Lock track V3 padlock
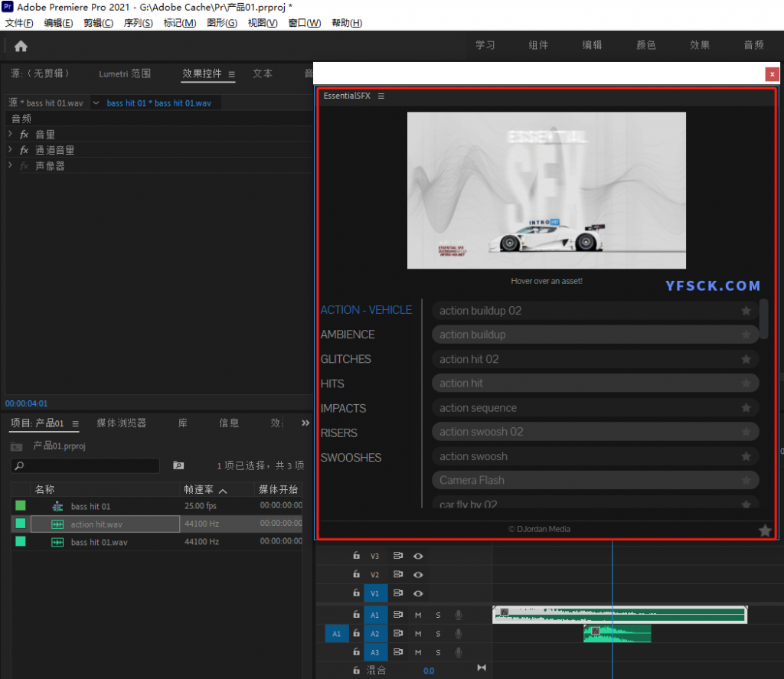This screenshot has height=679, width=784. tap(356, 555)
